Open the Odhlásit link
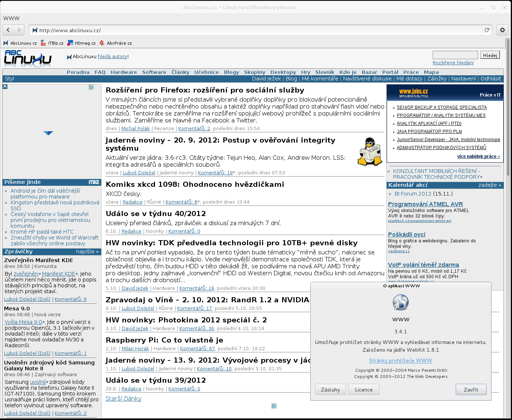Viewport: 512px width, 420px height. 491,79
